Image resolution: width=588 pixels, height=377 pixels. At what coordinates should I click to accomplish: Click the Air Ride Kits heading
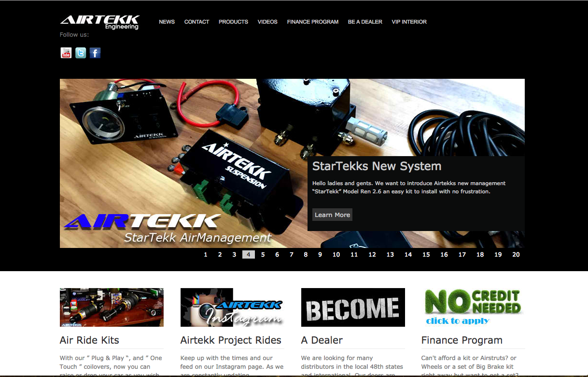click(89, 340)
